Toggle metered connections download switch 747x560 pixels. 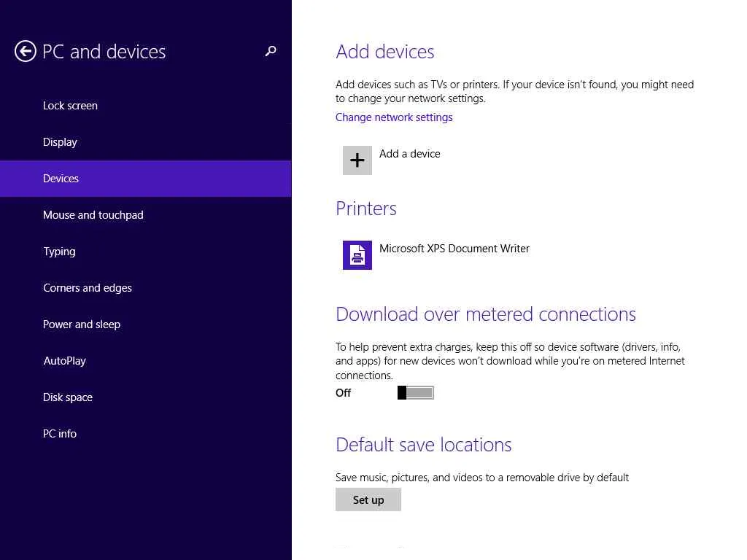[x=416, y=393]
